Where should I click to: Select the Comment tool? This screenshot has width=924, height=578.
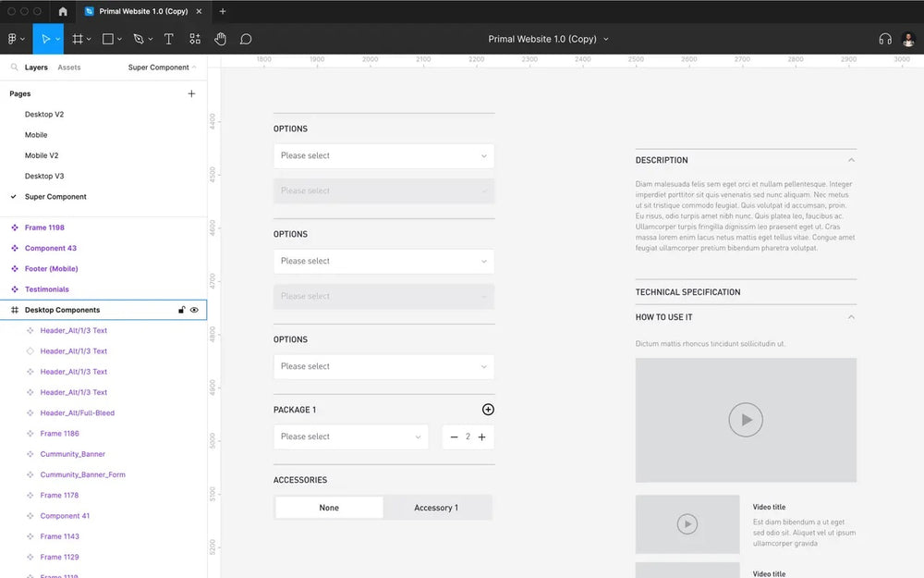[246, 39]
